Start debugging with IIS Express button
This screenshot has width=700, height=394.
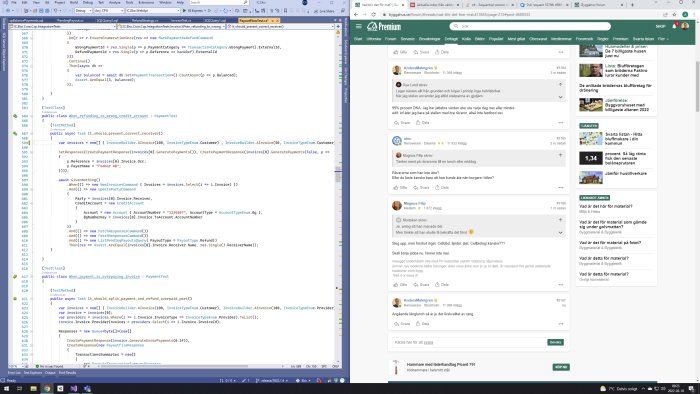point(194,10)
